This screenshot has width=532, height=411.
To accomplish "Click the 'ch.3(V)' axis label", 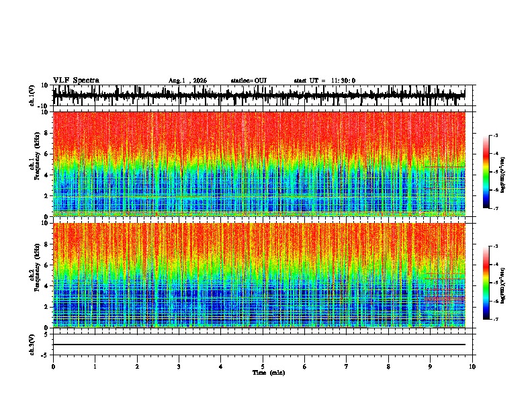I will (32, 345).
